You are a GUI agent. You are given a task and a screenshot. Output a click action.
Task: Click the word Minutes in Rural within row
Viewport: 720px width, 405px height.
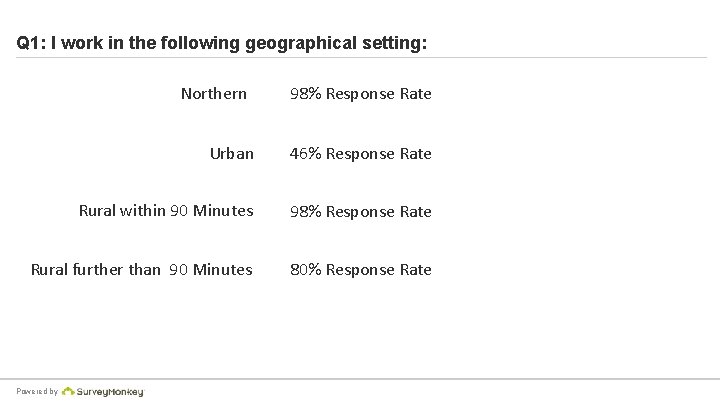(x=223, y=211)
